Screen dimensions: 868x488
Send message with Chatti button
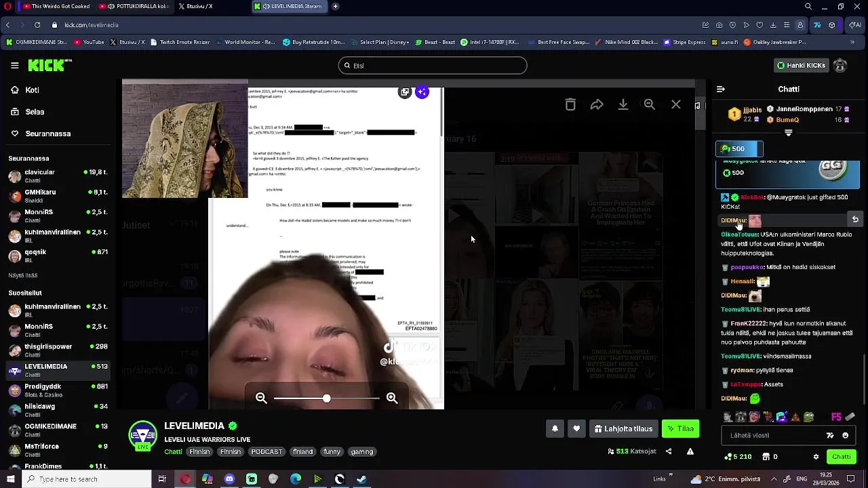[841, 457]
